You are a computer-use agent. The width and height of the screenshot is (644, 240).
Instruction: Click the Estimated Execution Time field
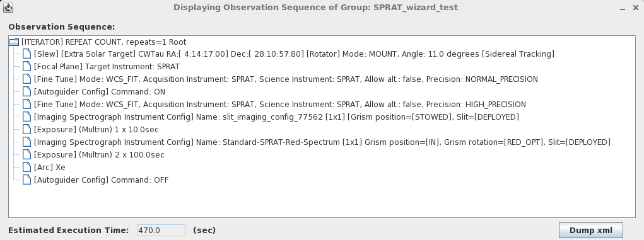[x=161, y=230]
